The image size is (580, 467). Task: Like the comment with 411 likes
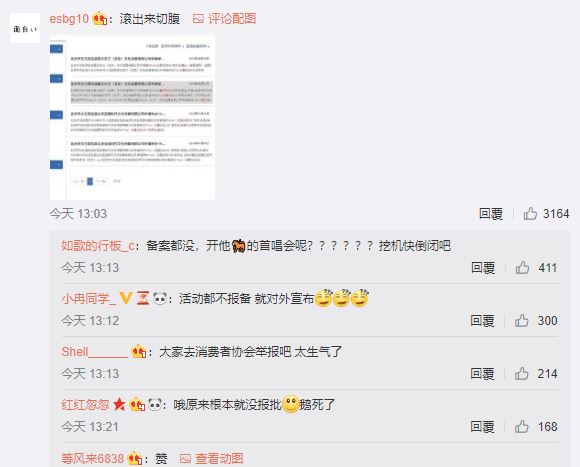522,267
